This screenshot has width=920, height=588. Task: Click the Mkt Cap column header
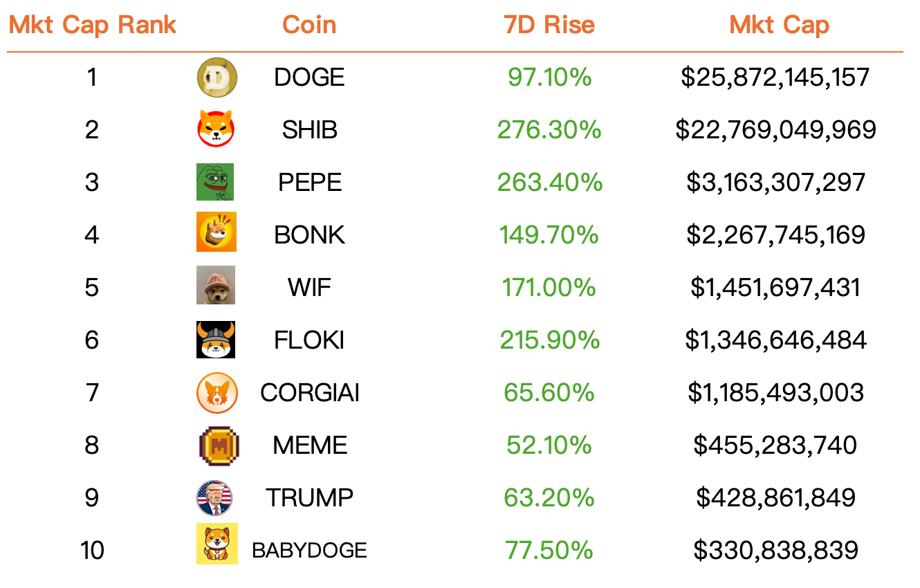point(780,26)
